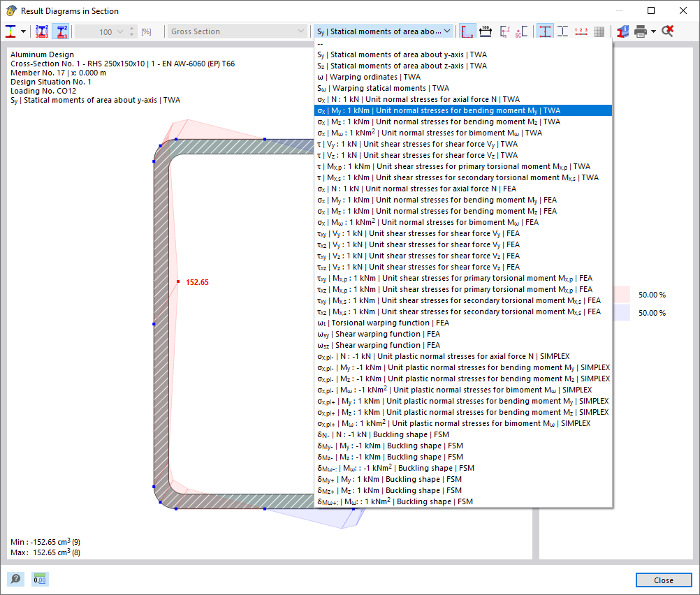Image resolution: width=700 pixels, height=595 pixels.
Task: Select σx My bending moment FEA entry
Action: [x=463, y=200]
